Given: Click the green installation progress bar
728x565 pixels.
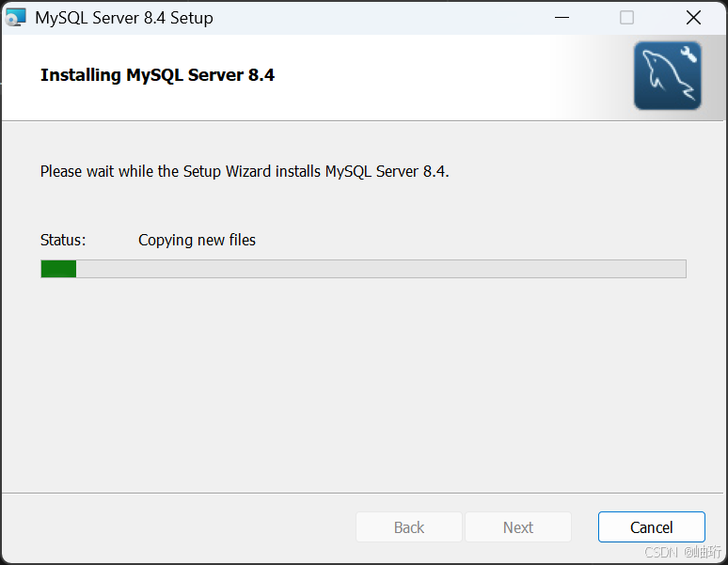Looking at the screenshot, I should pos(364,269).
